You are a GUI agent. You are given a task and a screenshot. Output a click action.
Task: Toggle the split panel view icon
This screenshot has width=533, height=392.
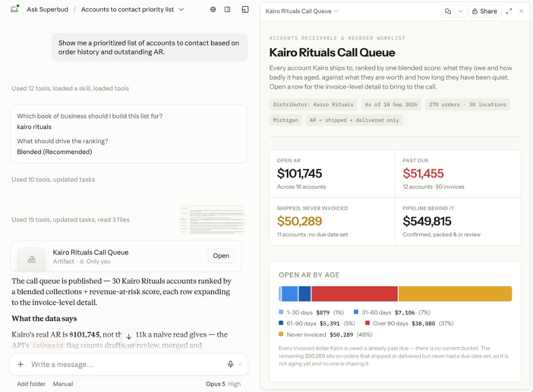point(227,9)
